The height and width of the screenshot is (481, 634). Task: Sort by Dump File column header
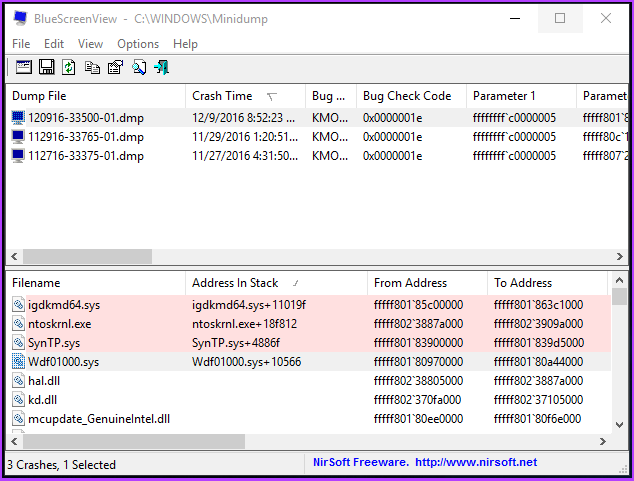tap(96, 96)
